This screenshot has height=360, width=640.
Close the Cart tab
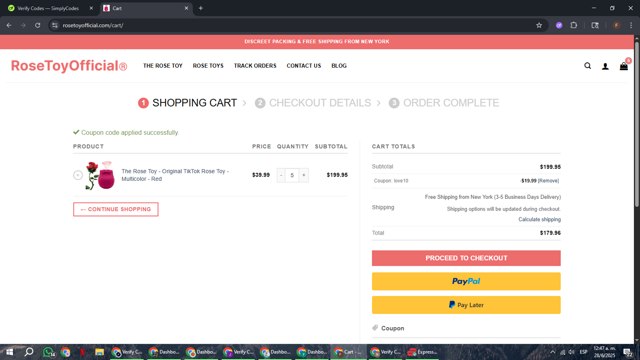(x=186, y=8)
